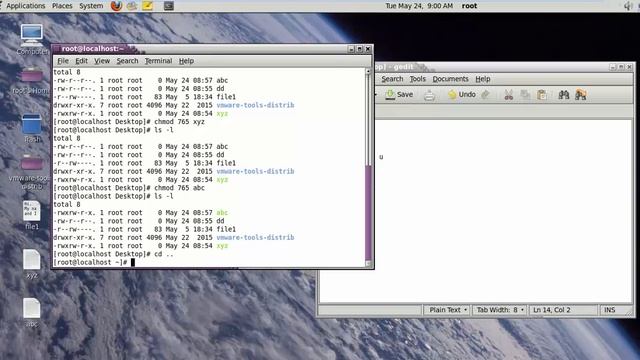
Task: Select the xyz file icon on the desktop
Action: (32, 264)
